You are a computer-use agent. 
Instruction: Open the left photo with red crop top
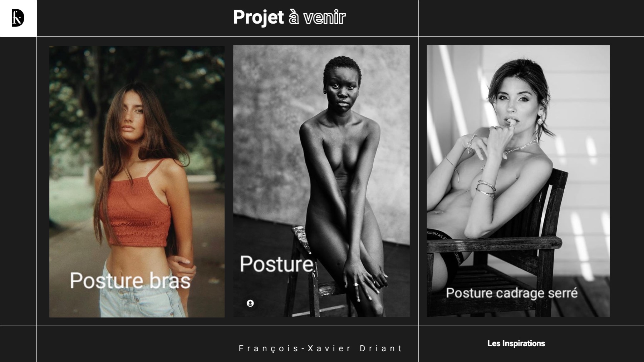click(137, 181)
